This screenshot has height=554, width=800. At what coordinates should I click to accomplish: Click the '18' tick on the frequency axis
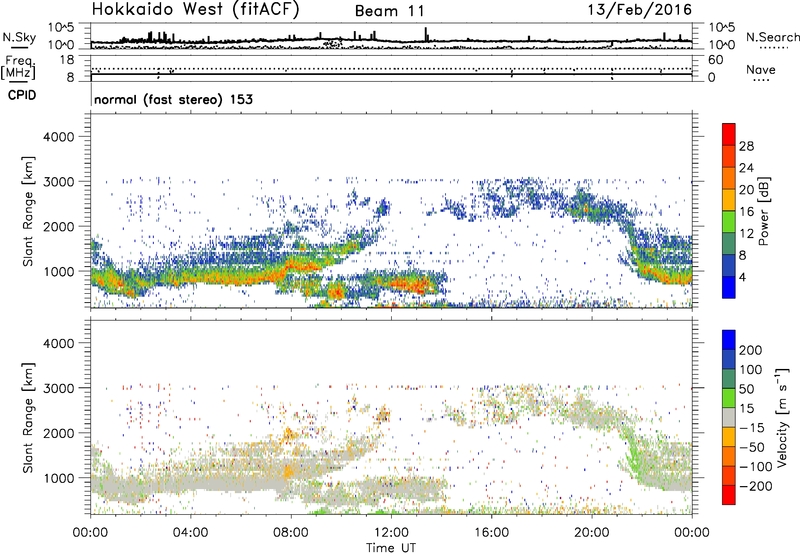(x=66, y=60)
